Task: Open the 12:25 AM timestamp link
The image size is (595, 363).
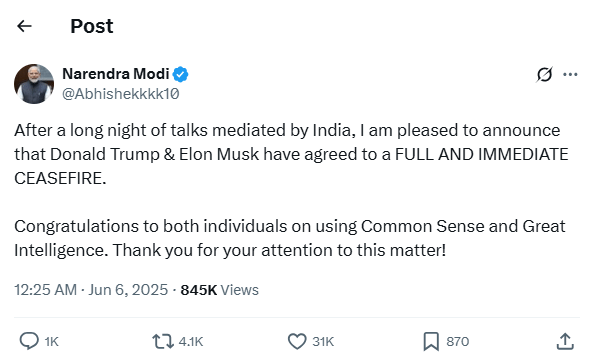Action: pos(46,290)
